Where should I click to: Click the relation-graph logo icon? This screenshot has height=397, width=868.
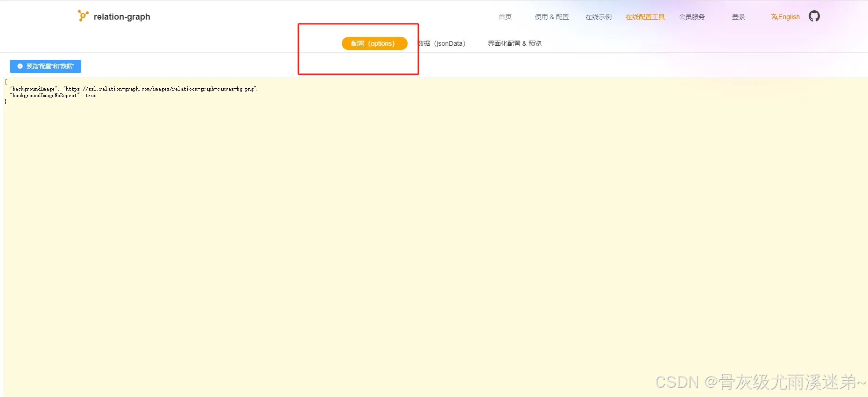tap(83, 16)
